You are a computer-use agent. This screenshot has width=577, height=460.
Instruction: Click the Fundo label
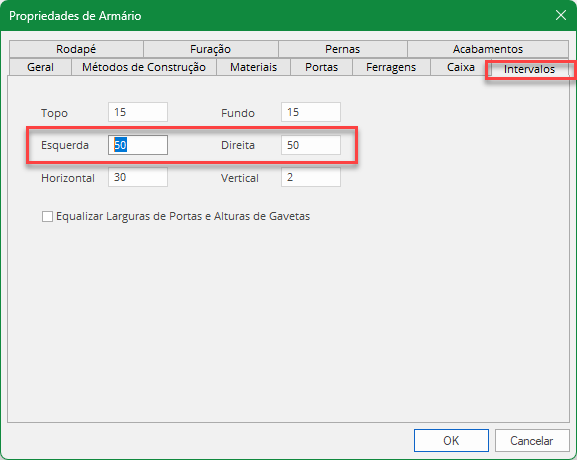pyautogui.click(x=238, y=113)
